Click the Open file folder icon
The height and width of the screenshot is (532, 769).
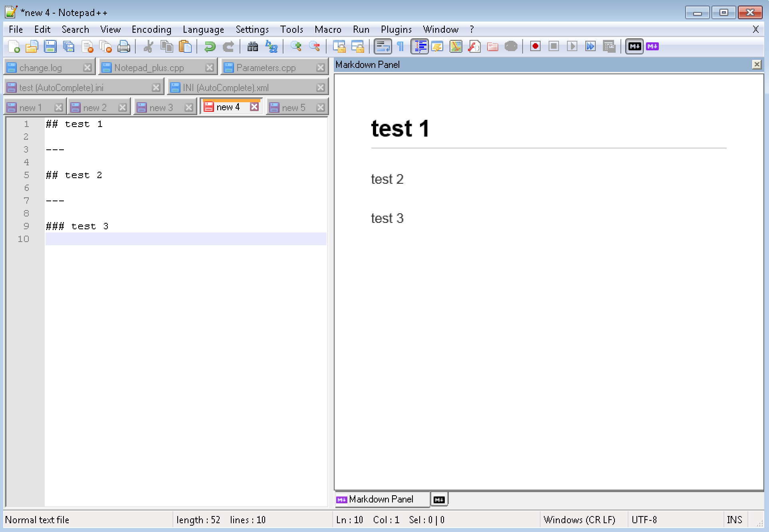coord(32,47)
